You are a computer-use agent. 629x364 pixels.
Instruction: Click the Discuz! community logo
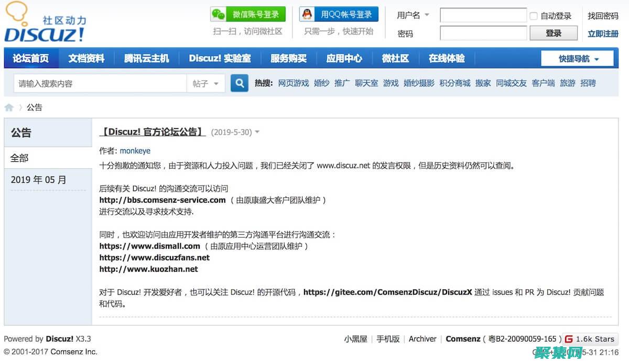point(45,22)
